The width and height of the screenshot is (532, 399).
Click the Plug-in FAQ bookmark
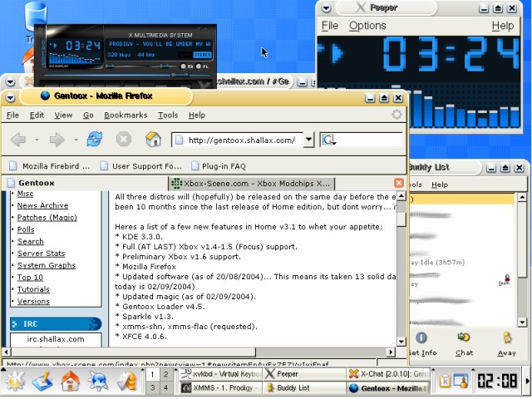219,166
